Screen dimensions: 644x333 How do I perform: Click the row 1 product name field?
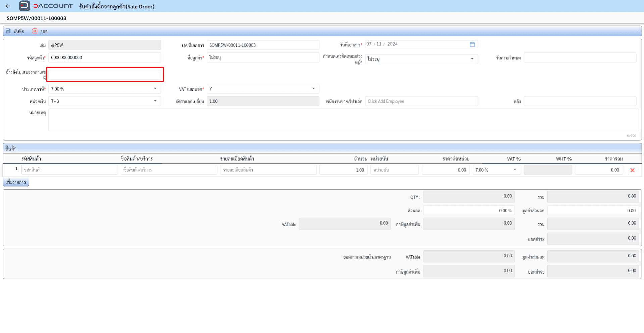(x=169, y=170)
